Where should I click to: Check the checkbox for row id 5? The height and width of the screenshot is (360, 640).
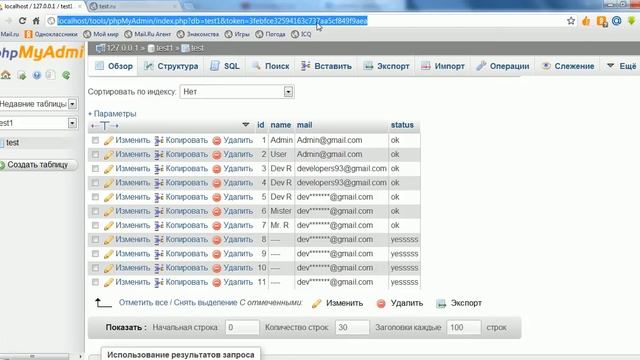point(95,197)
